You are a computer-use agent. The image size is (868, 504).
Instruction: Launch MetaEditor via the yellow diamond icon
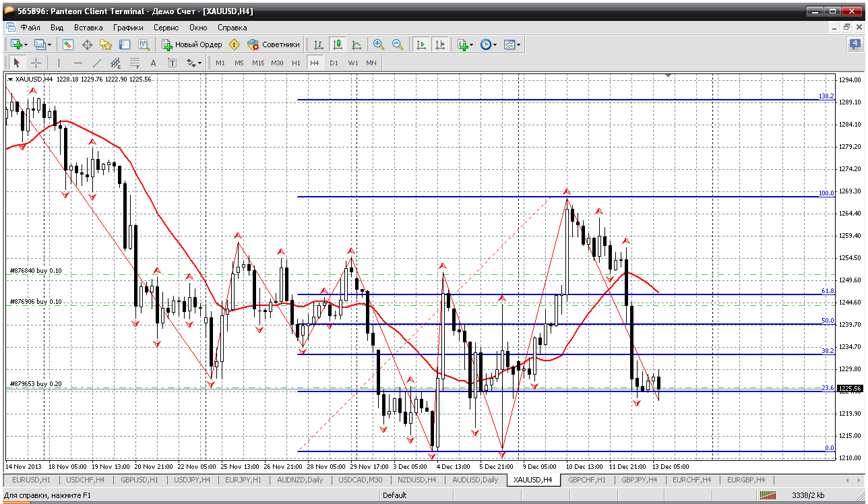click(x=234, y=44)
